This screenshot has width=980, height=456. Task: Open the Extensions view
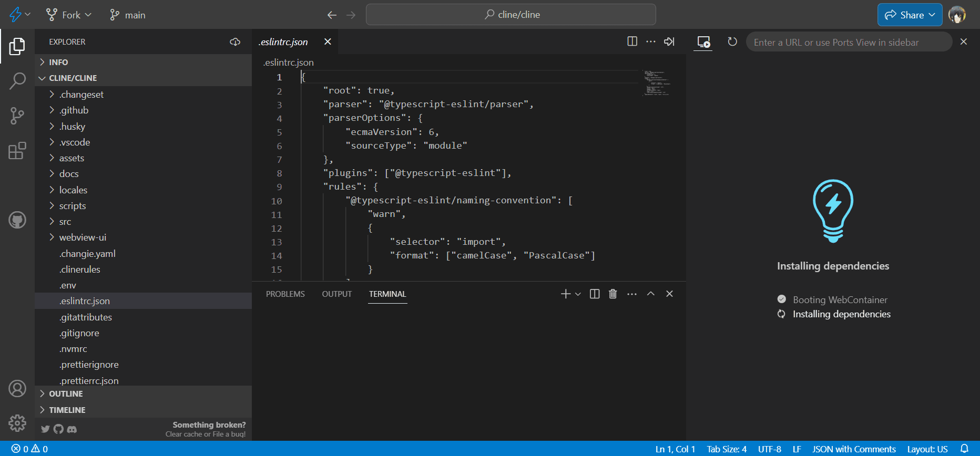click(17, 150)
